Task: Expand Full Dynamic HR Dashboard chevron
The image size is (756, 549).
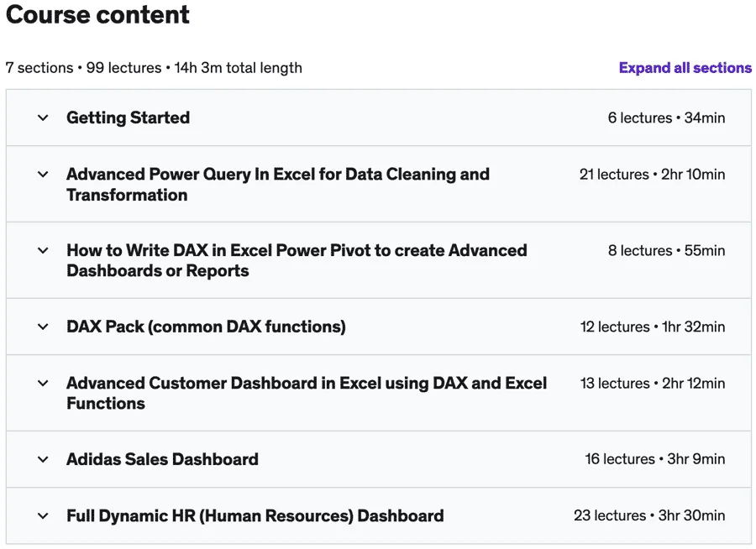Action: click(43, 515)
